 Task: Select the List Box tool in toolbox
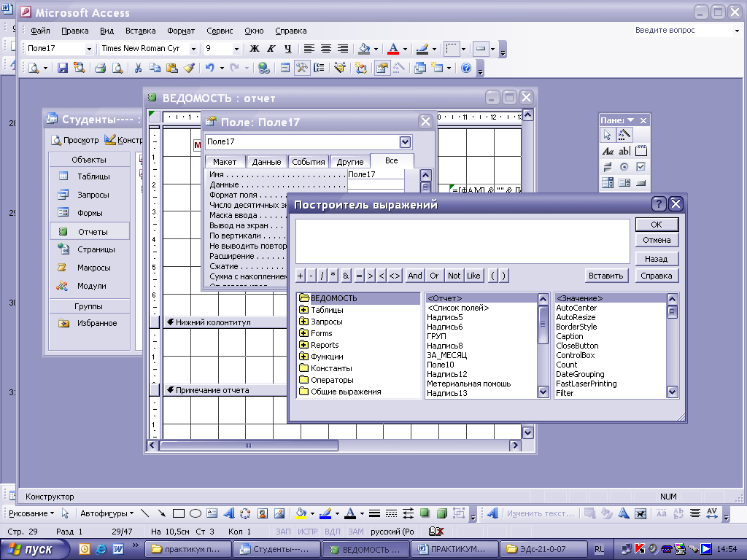624,183
